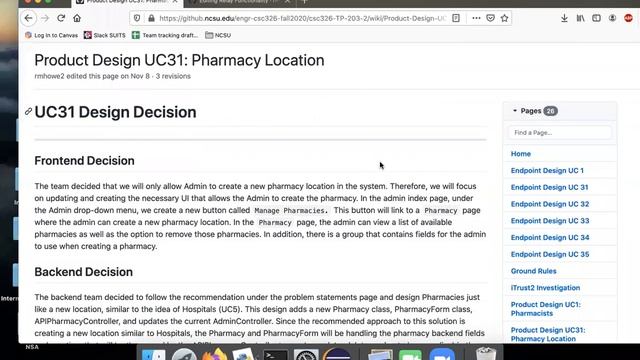This screenshot has width=640, height=360.
Task: Switch to the second browser tab
Action: coord(241,2)
